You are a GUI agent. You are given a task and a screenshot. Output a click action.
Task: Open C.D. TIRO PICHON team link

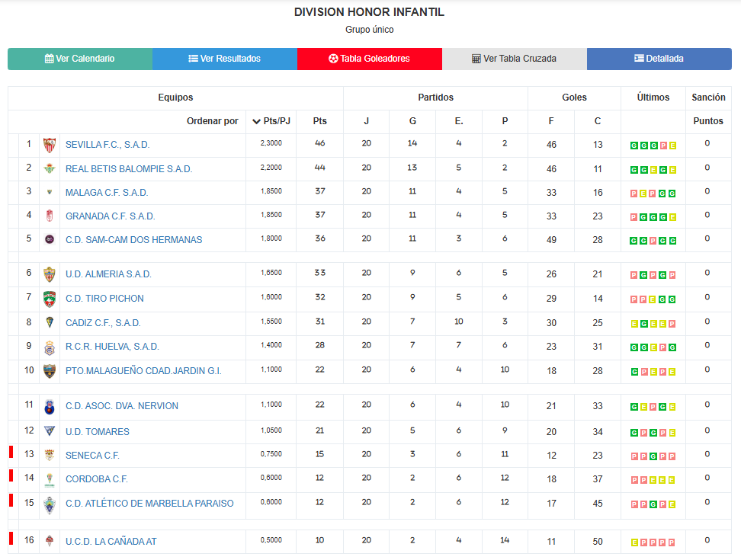pos(104,299)
